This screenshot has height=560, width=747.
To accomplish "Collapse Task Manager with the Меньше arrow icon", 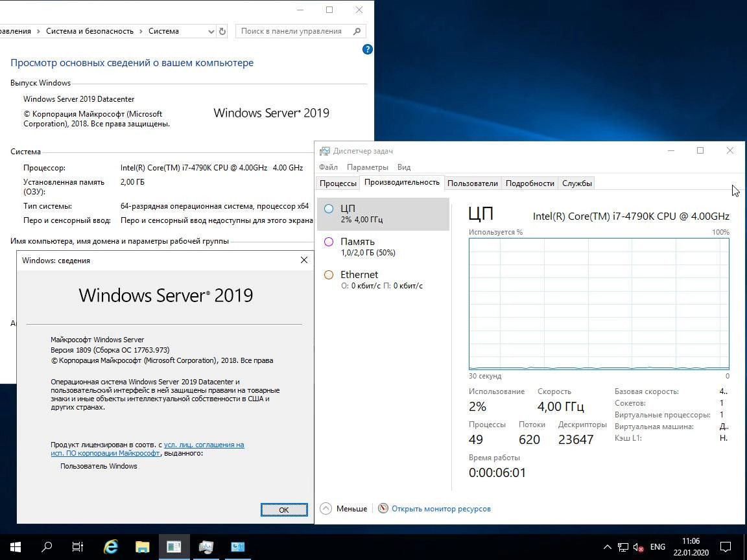I will tap(326, 509).
